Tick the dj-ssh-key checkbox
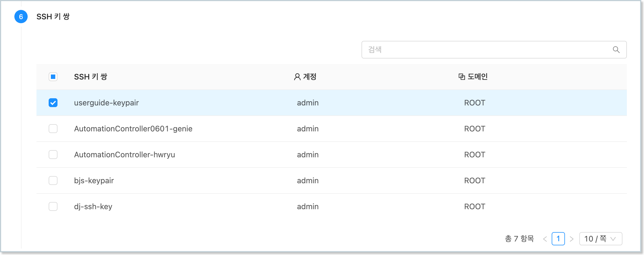Screen dimensions: 644x255 click(x=53, y=206)
